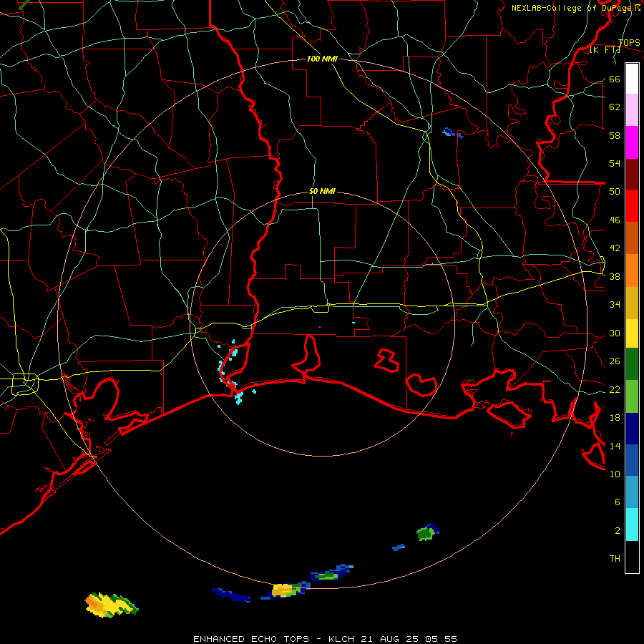Viewport: 644px width, 644px height.
Task: Click the "18" legend value
Action: click(615, 418)
